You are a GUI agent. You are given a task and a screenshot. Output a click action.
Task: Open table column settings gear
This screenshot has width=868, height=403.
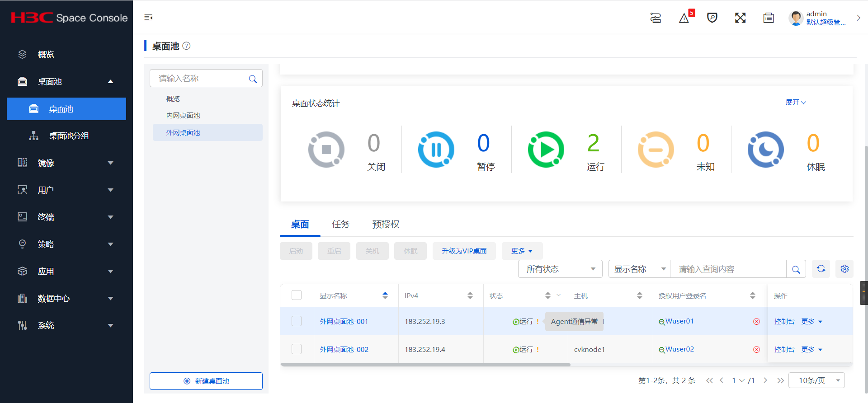coord(844,269)
